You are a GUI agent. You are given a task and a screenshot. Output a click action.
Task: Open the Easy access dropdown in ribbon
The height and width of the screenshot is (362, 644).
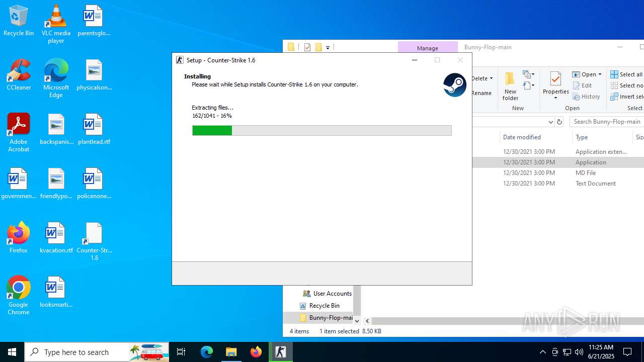(528, 85)
